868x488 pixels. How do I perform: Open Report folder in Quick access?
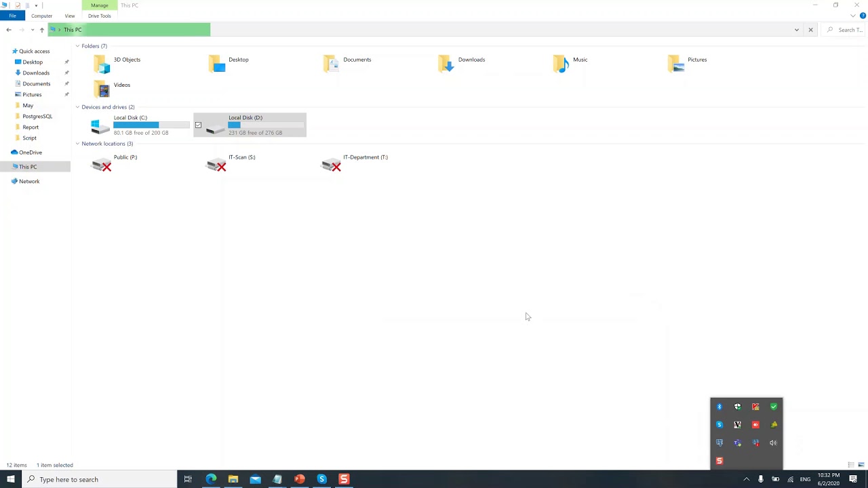click(31, 127)
